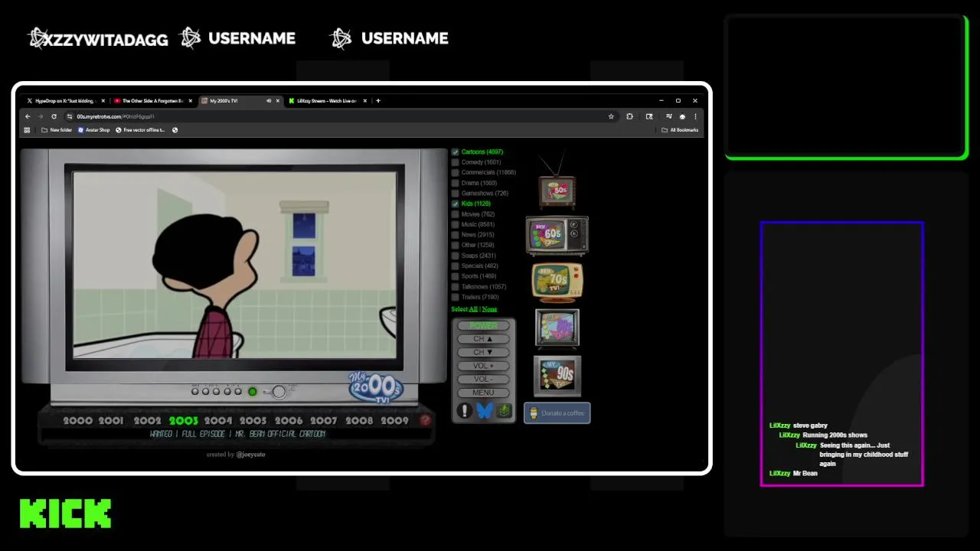
Task: Select the My 2000's TV! tab
Action: point(240,100)
